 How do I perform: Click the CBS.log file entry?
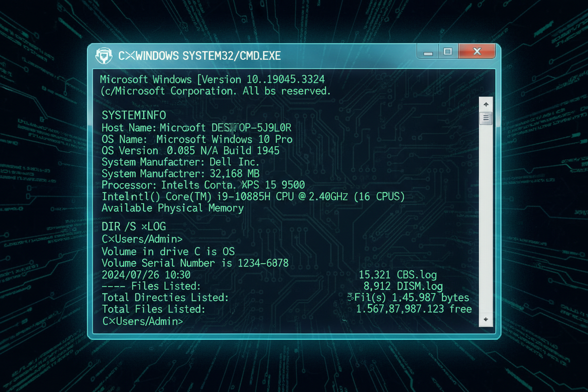[x=416, y=275]
